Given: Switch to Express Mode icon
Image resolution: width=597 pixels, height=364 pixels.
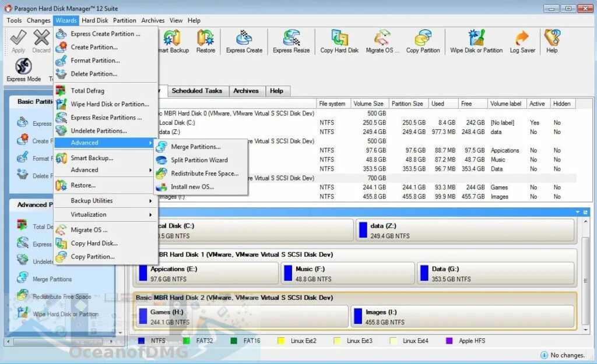Looking at the screenshot, I should pyautogui.click(x=23, y=66).
